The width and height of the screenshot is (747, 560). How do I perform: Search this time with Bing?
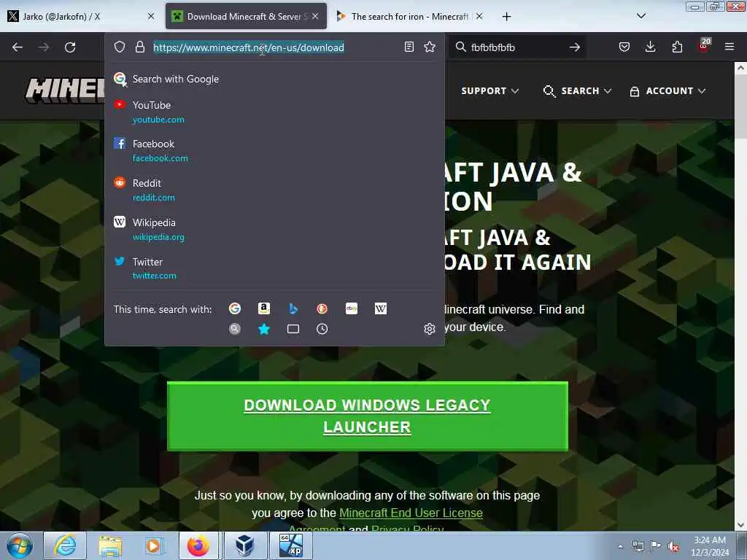(x=293, y=308)
